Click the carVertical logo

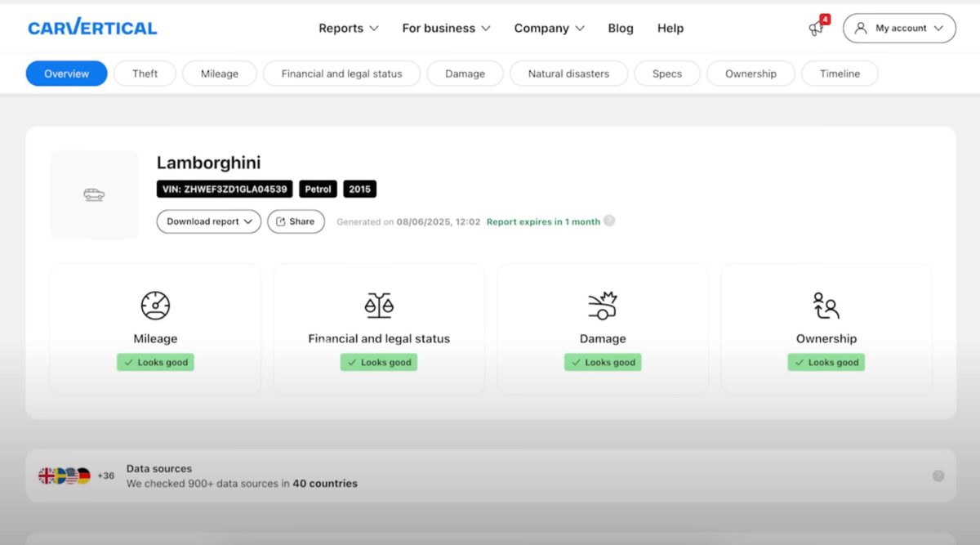(92, 28)
